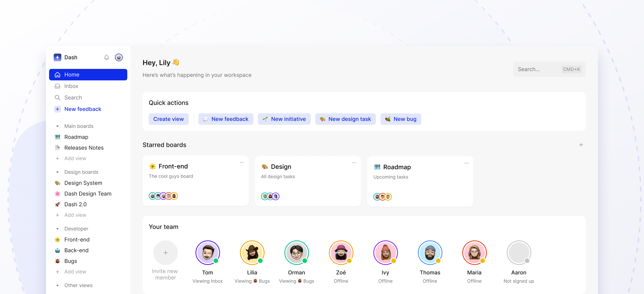Click New bug quick action

click(401, 119)
